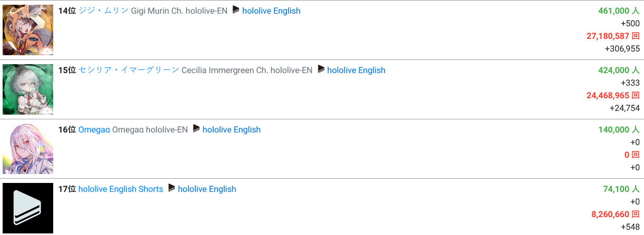The image size is (644, 235).
Task: Click the 24,468,965 回 view count
Action: point(613,95)
